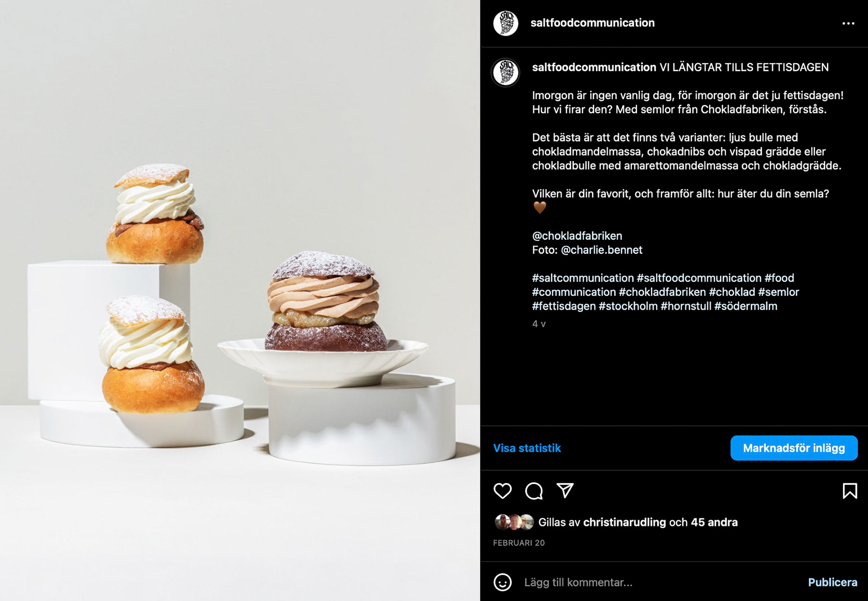Image resolution: width=868 pixels, height=601 pixels.
Task: Open Salt profile avatar in the header
Action: pyautogui.click(x=505, y=23)
